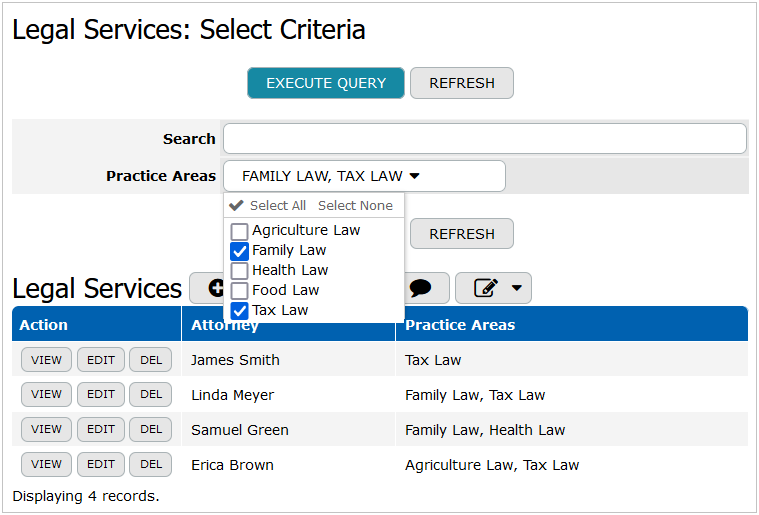Check the Health Law checkbox
759x515 pixels.
pyautogui.click(x=239, y=271)
